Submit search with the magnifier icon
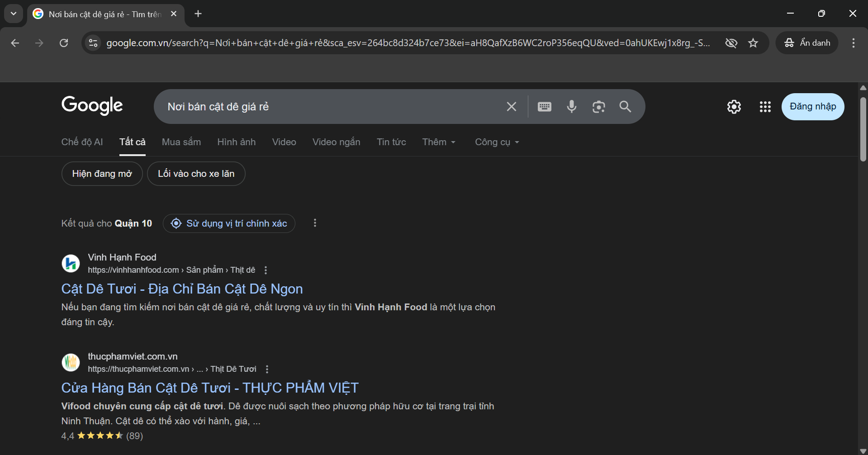Screen dimensions: 868x455 625,107
